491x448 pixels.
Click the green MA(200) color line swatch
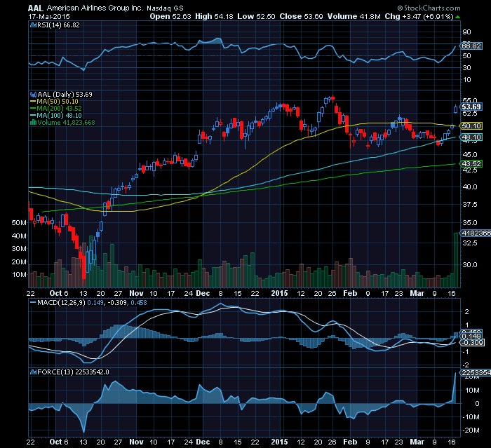[x=33, y=109]
